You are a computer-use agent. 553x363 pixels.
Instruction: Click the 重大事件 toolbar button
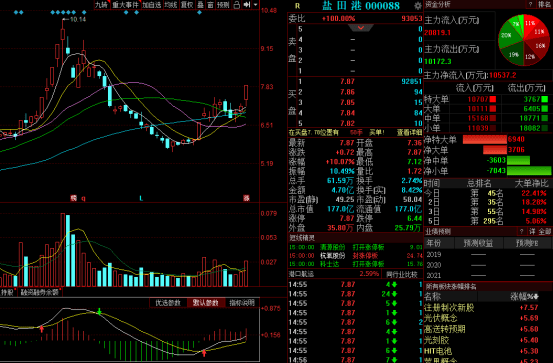click(126, 5)
